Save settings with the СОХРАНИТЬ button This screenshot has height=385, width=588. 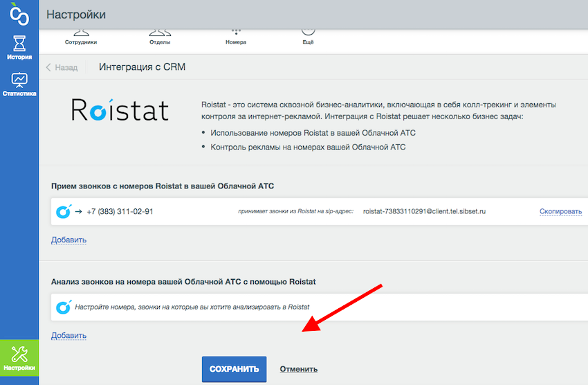(x=234, y=369)
